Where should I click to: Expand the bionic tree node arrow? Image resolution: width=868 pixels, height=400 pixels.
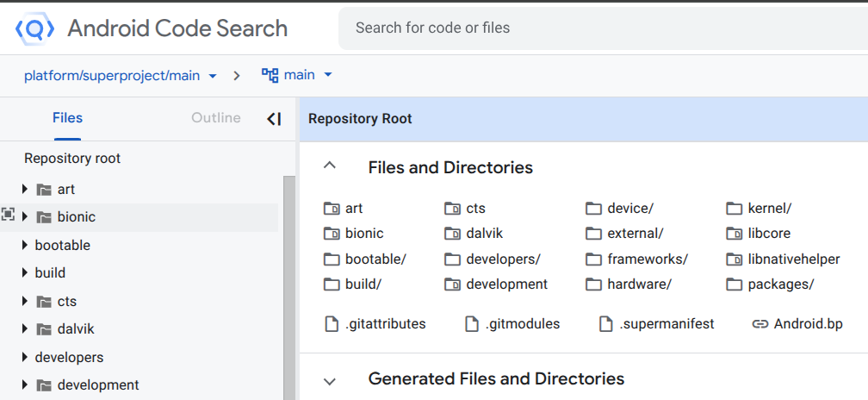pyautogui.click(x=24, y=217)
